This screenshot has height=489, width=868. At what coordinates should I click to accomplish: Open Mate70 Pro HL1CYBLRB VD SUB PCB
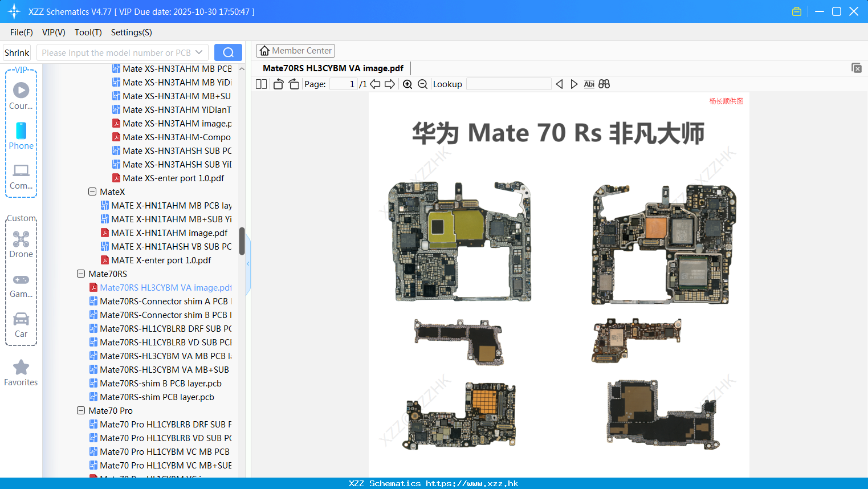[x=160, y=438]
